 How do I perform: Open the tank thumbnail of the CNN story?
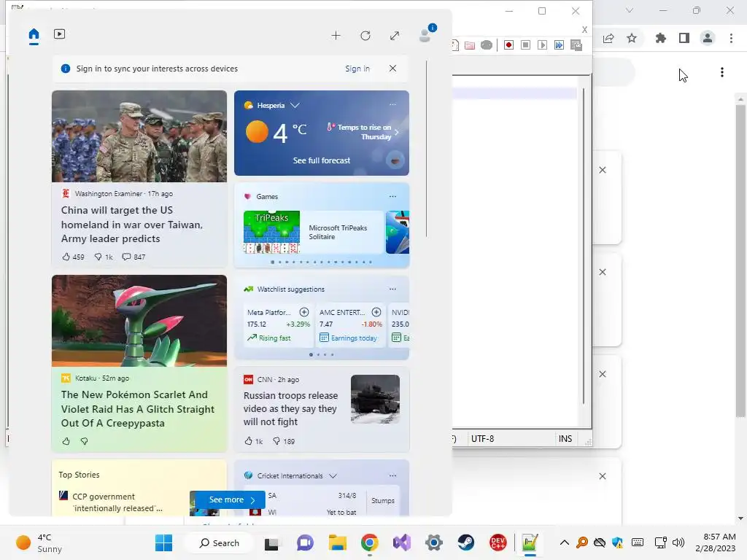(x=376, y=399)
